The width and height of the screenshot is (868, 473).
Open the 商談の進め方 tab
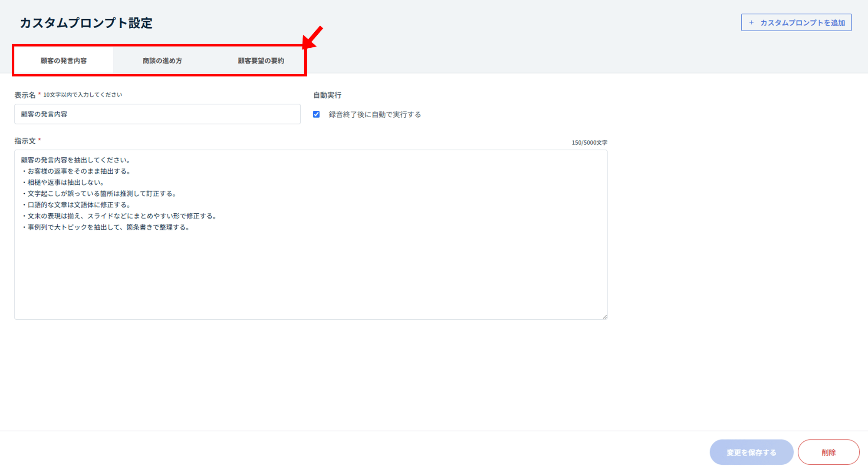click(x=162, y=61)
